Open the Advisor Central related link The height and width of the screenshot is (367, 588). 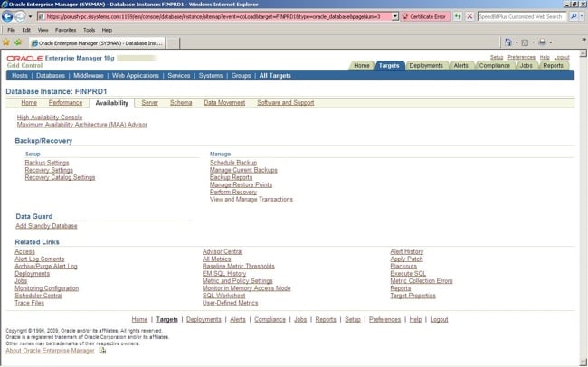point(223,251)
